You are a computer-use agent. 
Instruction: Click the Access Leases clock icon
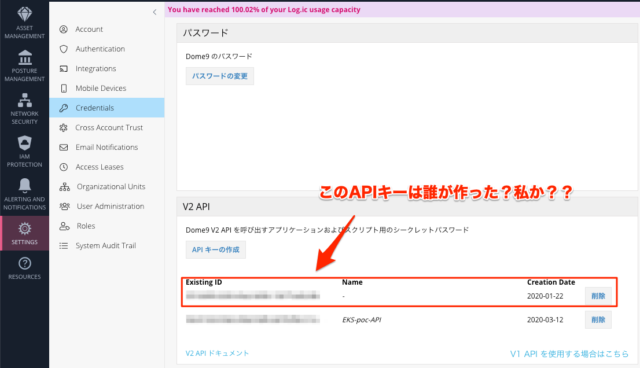point(64,167)
